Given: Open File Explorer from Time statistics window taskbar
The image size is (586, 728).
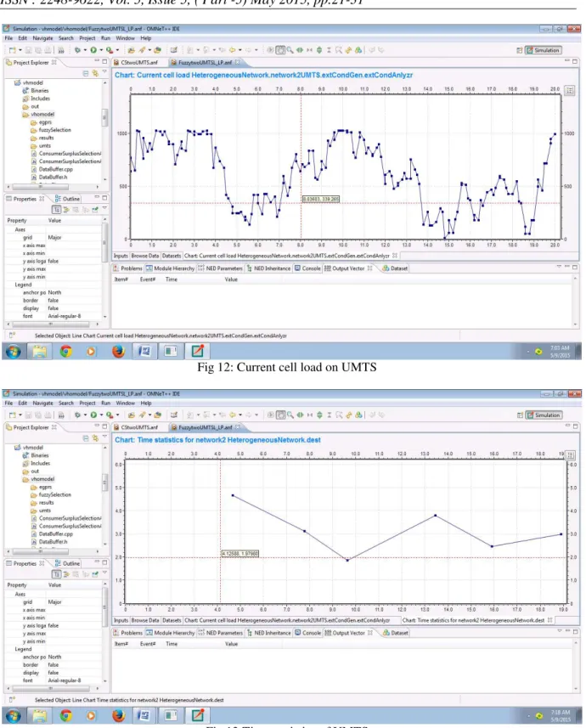Looking at the screenshot, I should (x=39, y=715).
